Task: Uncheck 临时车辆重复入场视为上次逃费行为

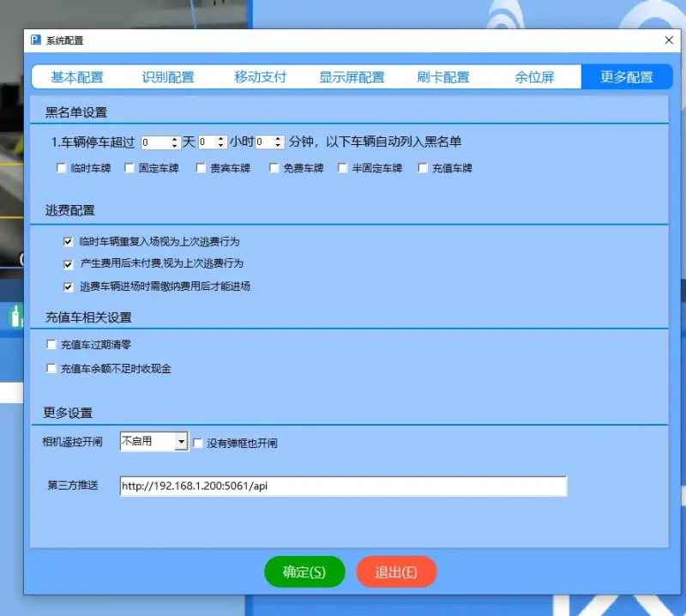Action: point(68,241)
